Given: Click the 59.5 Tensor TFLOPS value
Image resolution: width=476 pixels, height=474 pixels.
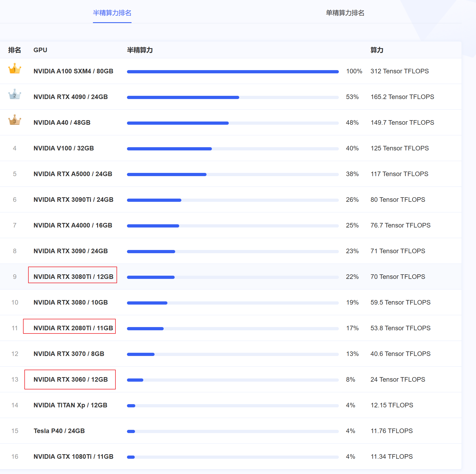Looking at the screenshot, I should (x=400, y=302).
